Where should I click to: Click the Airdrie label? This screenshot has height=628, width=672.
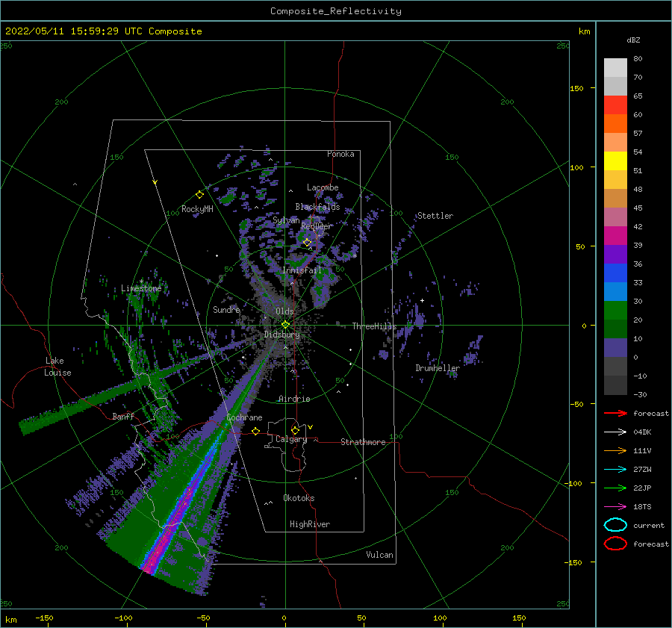click(x=294, y=399)
